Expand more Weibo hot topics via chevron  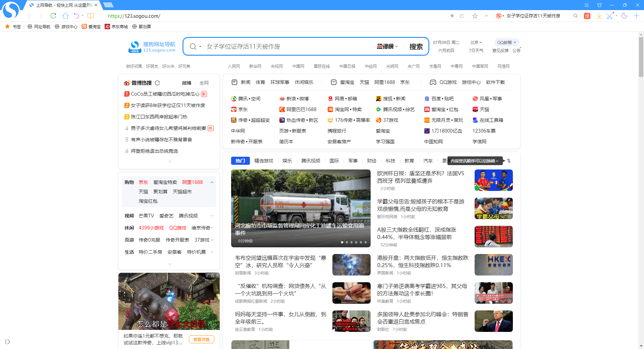tap(170, 161)
